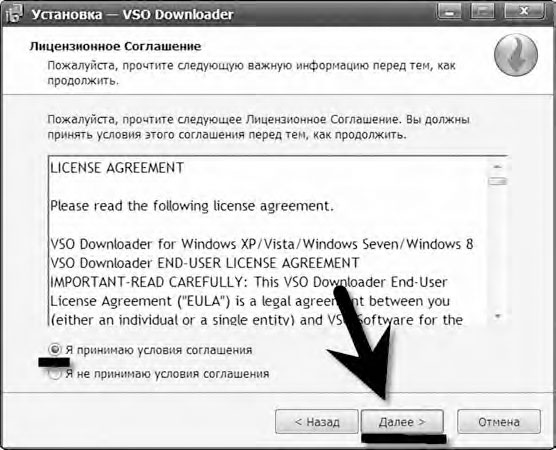This screenshot has width=556, height=450.
Task: Close the setup window with the X
Action: (524, 12)
